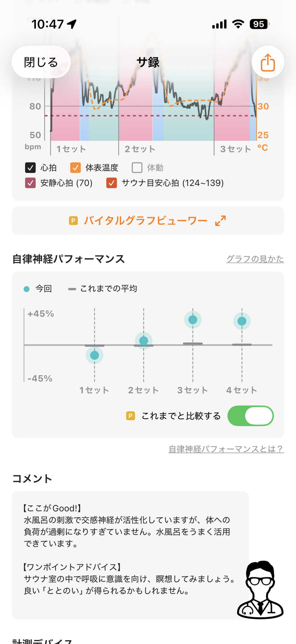Tap the expand arrows icon beside バイタルグラフビューワー
This screenshot has width=296, height=644.
221,221
